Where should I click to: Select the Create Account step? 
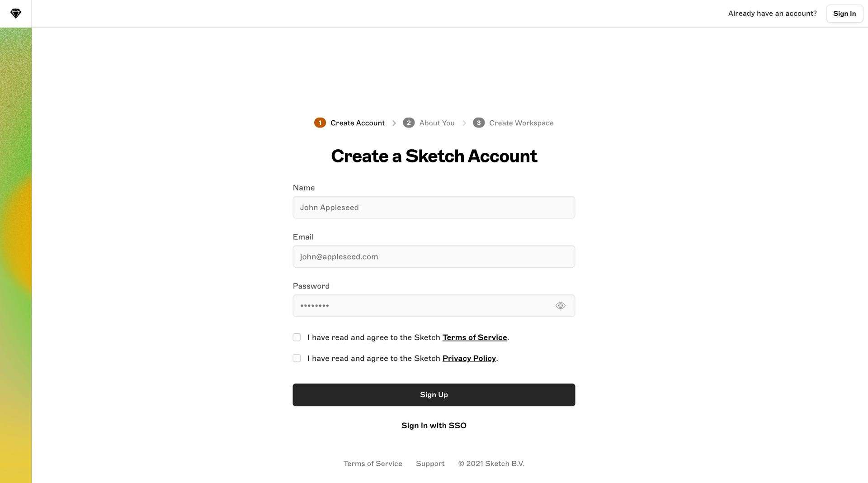tap(357, 123)
